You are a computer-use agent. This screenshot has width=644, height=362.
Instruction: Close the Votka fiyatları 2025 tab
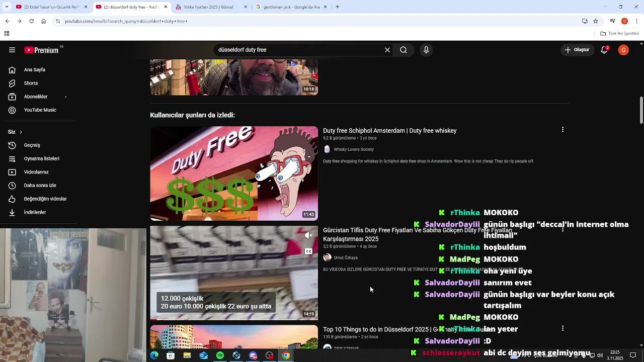pyautogui.click(x=245, y=7)
